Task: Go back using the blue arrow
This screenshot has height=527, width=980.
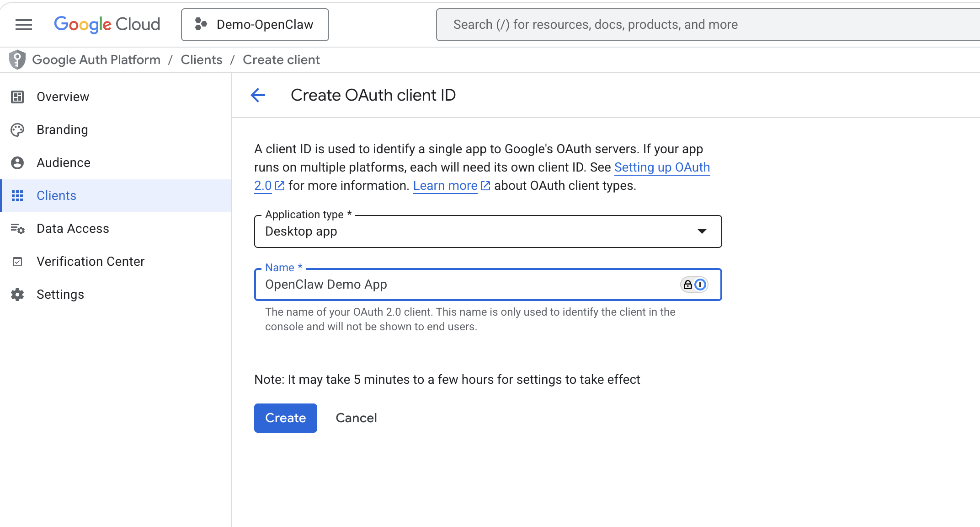Action: coord(258,95)
